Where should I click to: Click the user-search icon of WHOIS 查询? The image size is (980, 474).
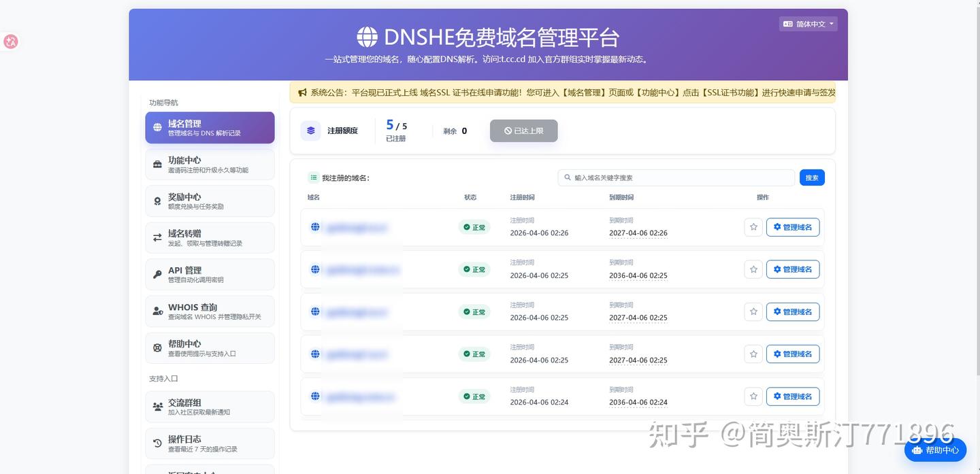tap(157, 311)
